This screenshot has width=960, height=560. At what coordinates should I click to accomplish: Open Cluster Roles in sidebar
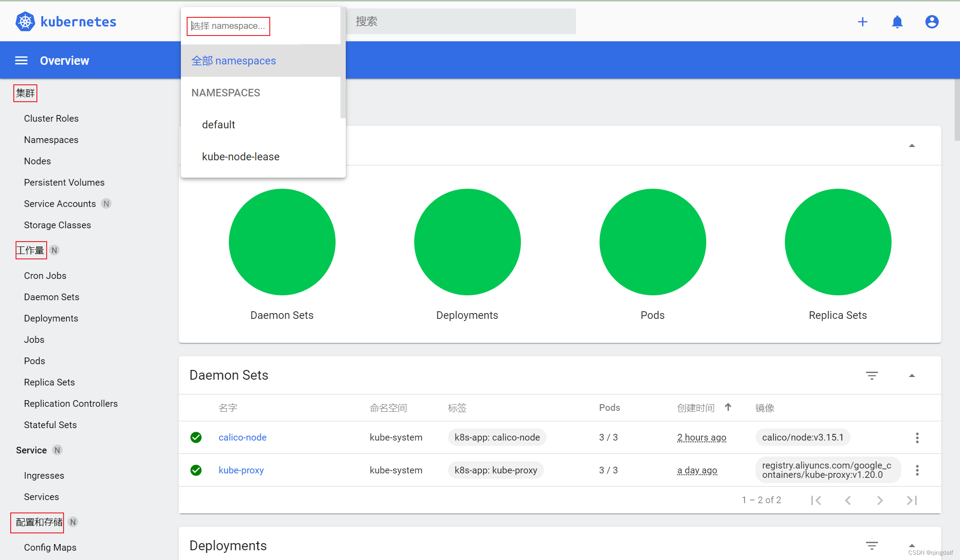click(51, 119)
